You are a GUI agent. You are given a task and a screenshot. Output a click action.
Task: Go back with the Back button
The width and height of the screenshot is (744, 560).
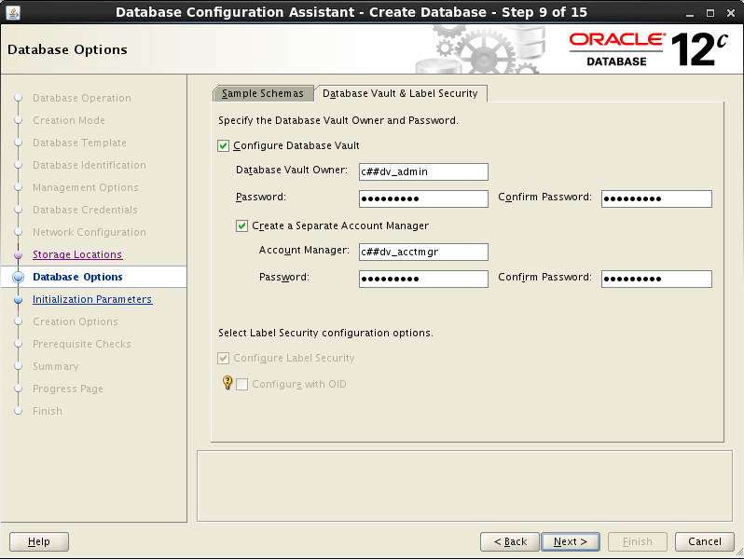tap(510, 541)
